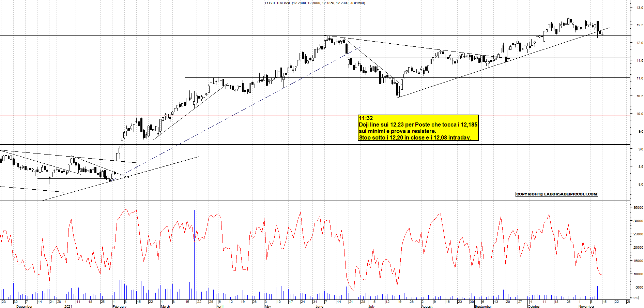Screen dimensions: 644x308
Task: Click the COPYRIGHT LABORSADEIPICCOLI.COM label
Action: (557, 194)
